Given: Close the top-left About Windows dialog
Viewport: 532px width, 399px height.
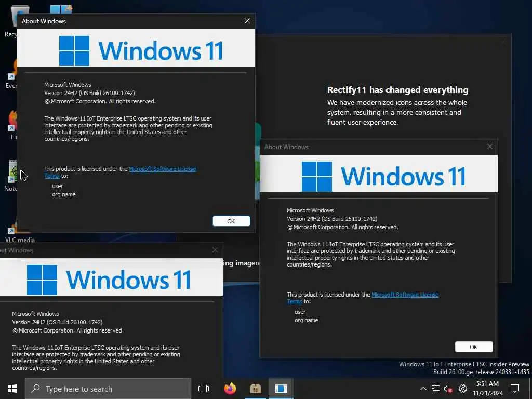Looking at the screenshot, I should [247, 21].
